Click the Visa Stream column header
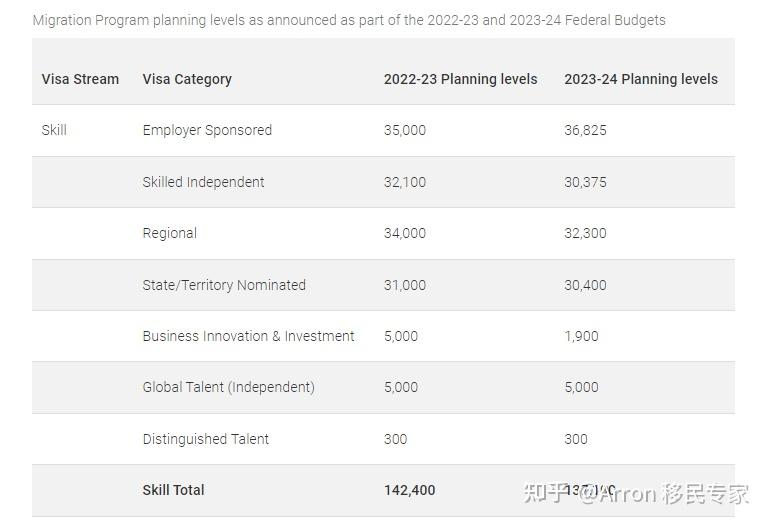 pyautogui.click(x=80, y=79)
